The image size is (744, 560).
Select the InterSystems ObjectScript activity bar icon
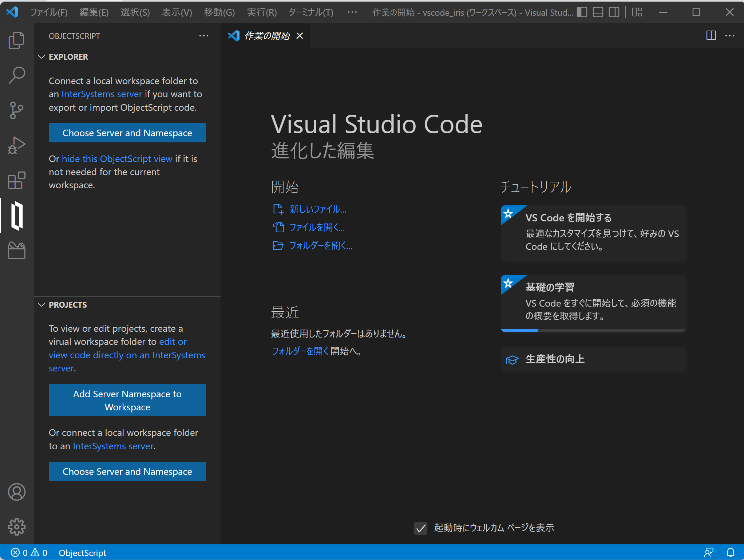(x=17, y=216)
